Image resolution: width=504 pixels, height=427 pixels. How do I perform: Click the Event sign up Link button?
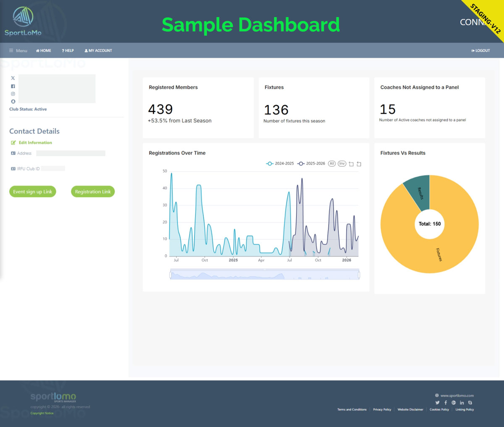(32, 191)
